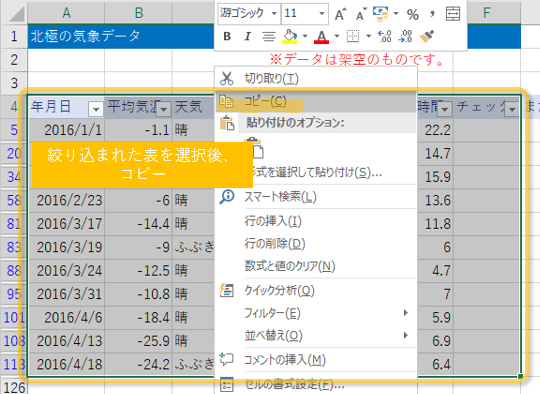
Task: Choose コメントの挿入(M)
Action: (316, 360)
